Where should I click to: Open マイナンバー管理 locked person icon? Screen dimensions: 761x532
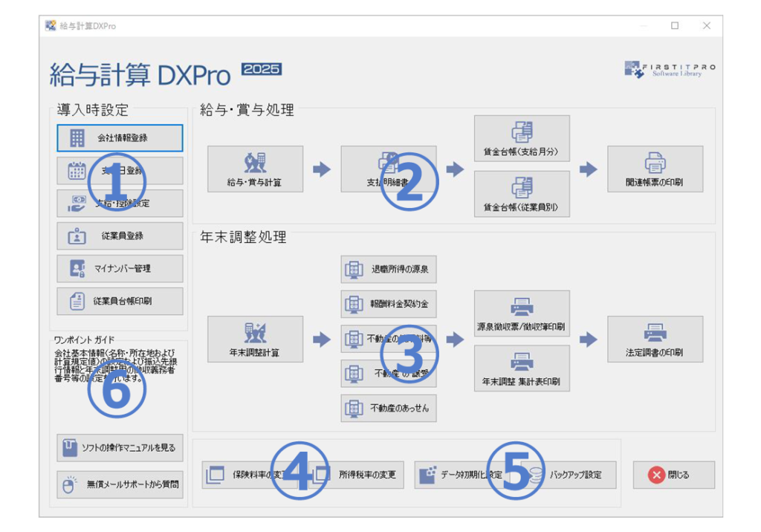77,268
